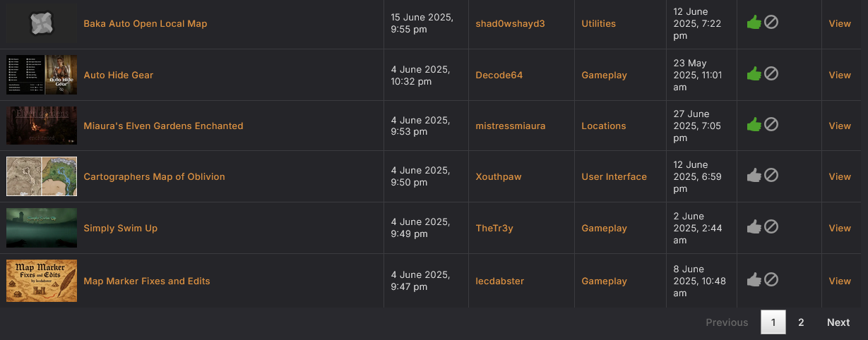This screenshot has width=868, height=340.
Task: Endorse Baka Auto Open Local Map thumbs-up
Action: coord(754,23)
